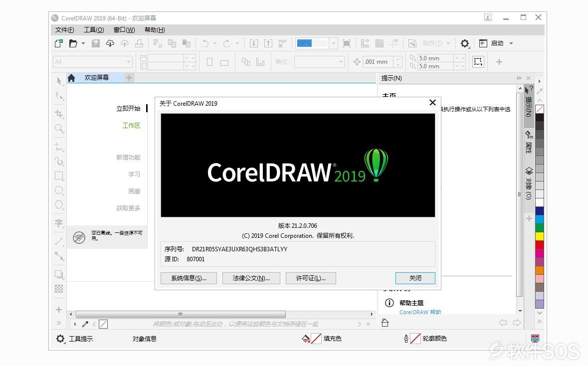Pick the red swatch in palette
The height and width of the screenshot is (366, 588).
pyautogui.click(x=540, y=244)
